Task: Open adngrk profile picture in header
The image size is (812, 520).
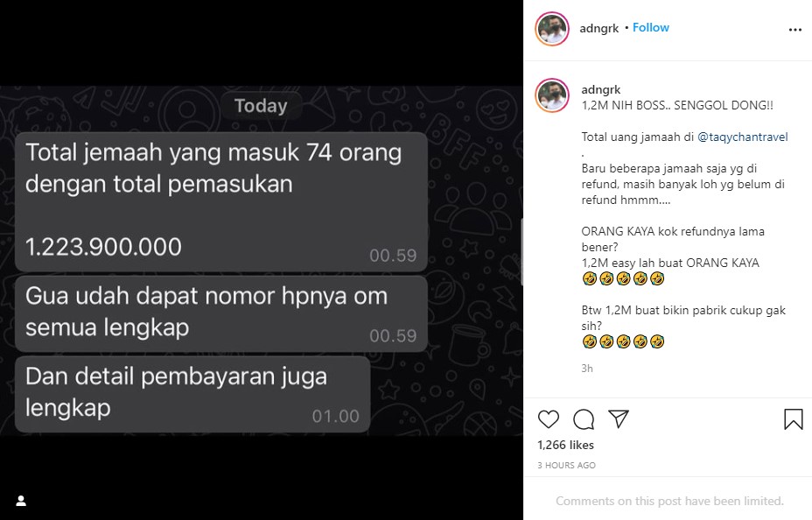Action: [x=552, y=29]
